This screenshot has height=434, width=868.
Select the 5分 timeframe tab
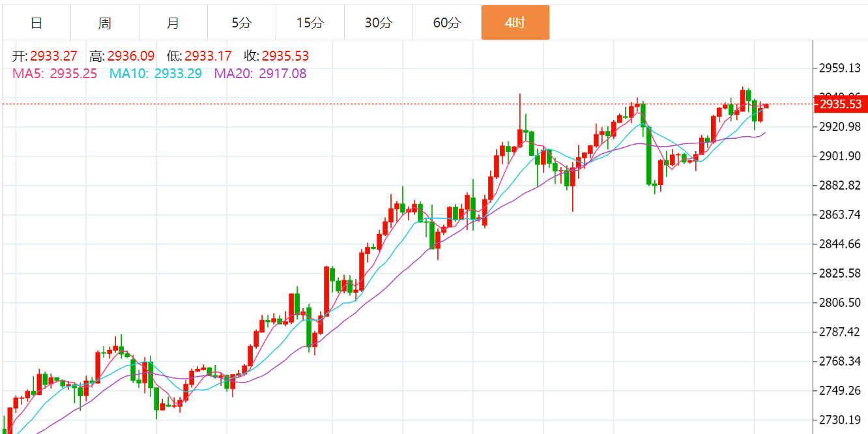pyautogui.click(x=242, y=23)
